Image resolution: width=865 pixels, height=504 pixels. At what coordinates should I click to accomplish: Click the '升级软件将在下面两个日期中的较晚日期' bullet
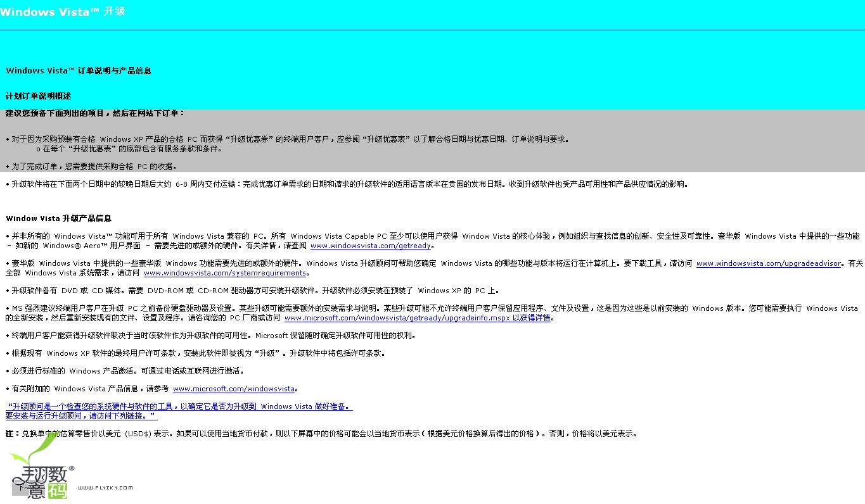pos(347,184)
